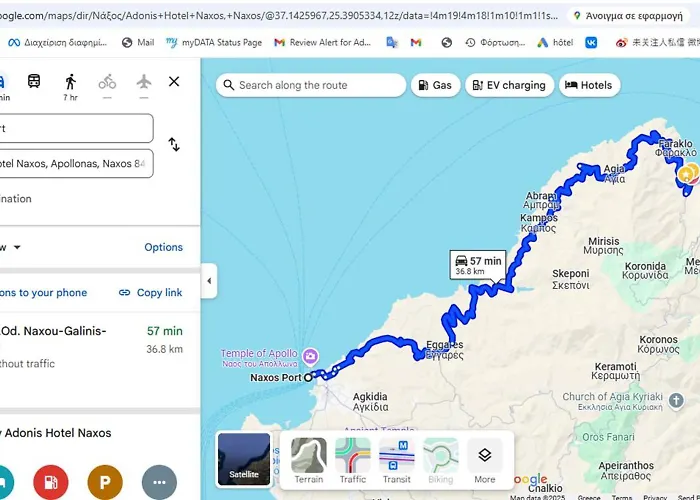Click the gas stations nearby icon
Screen dimensions: 700x500
click(50, 482)
